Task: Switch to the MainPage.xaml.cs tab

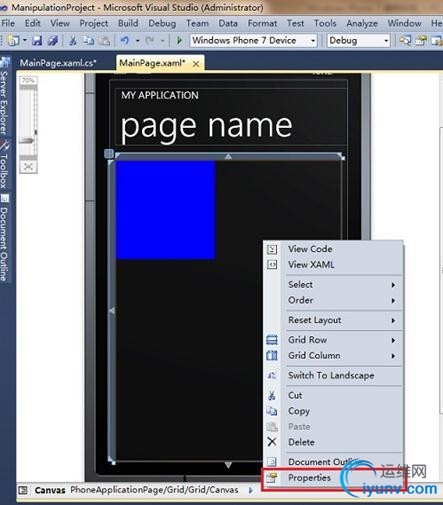Action: pyautogui.click(x=58, y=63)
